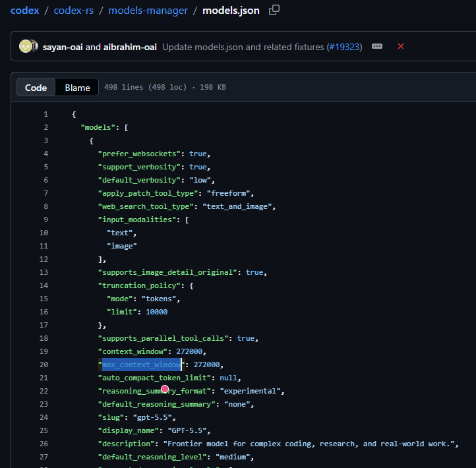Select line number 20
Image resolution: width=476 pixels, height=468 pixels.
coord(44,365)
